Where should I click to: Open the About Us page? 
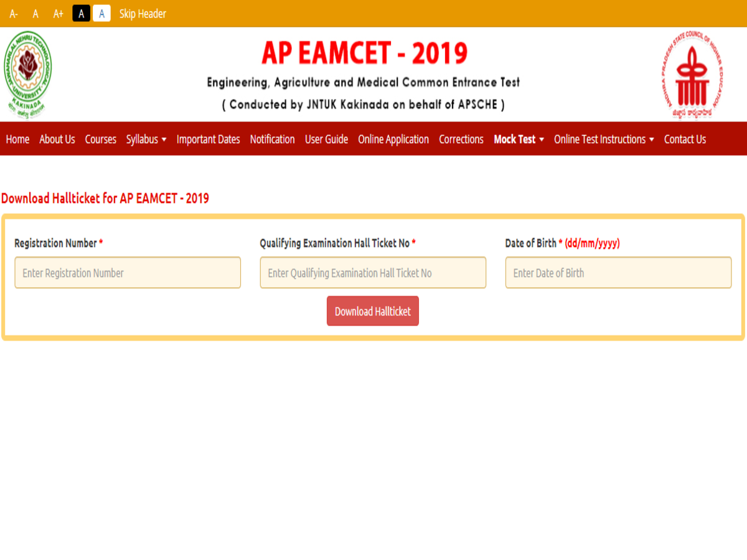[x=57, y=139]
